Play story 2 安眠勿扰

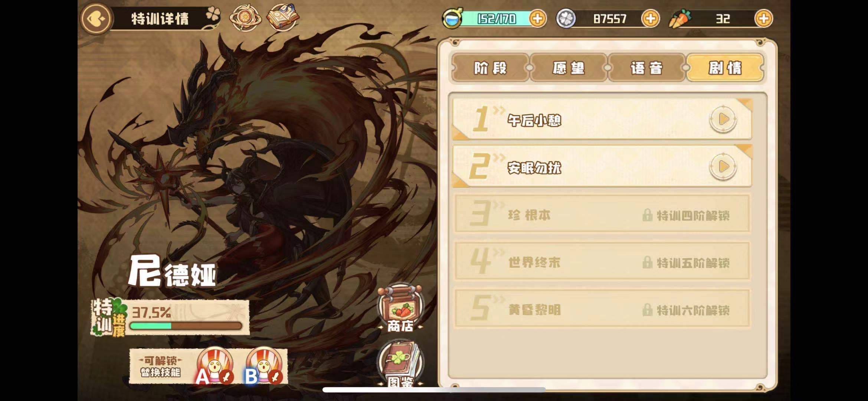[723, 167]
